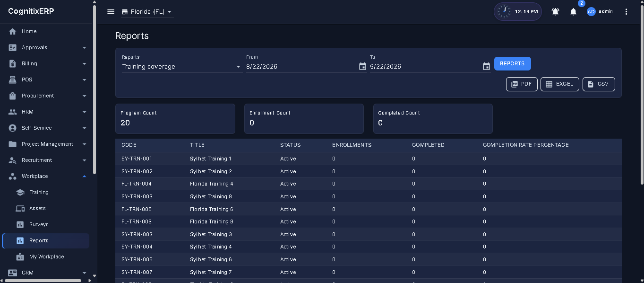Collapse the Workplace menu arrow
644x283 pixels.
pyautogui.click(x=84, y=176)
